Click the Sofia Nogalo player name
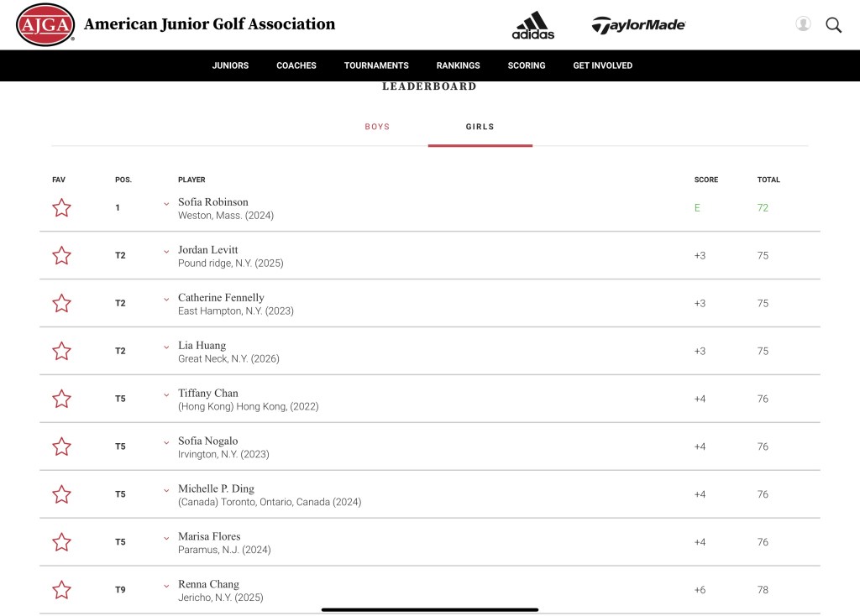Screen dimensions: 860x616 207,441
